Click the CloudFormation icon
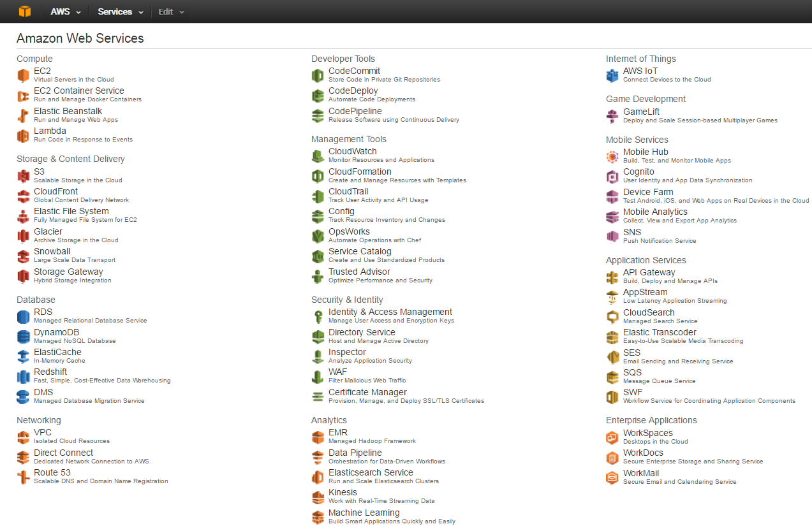 [318, 176]
